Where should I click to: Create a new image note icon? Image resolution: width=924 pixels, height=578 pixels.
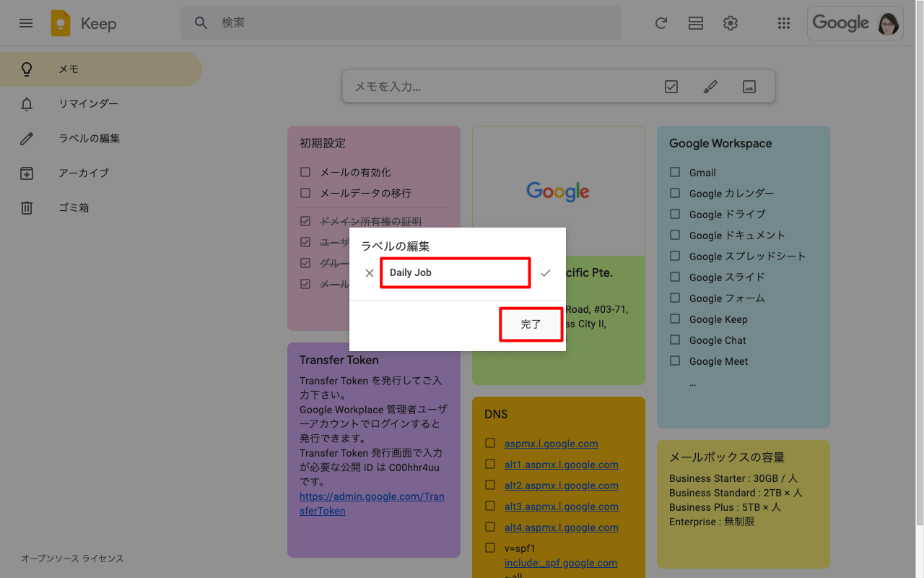[749, 87]
